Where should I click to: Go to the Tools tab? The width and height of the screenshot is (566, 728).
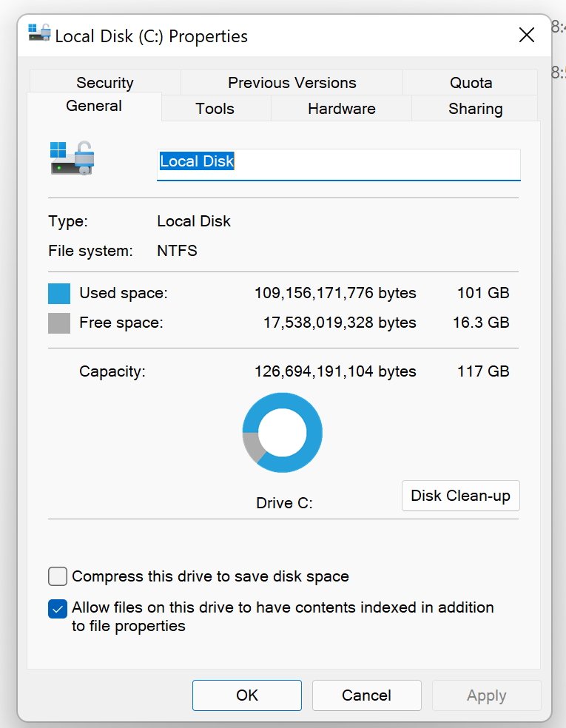[x=215, y=108]
